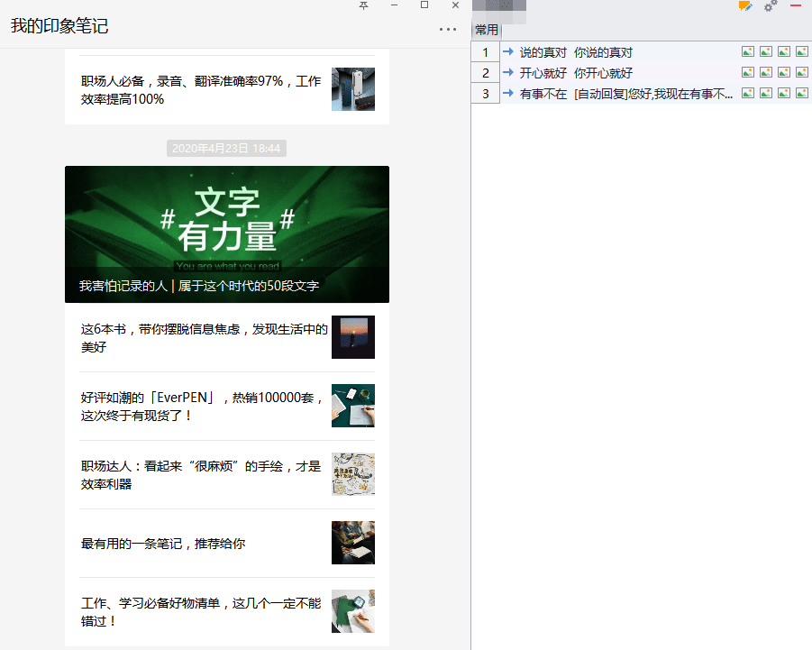The width and height of the screenshot is (812, 650).
Task: Click the recorder device thumbnail beside 职场人必备
Action: pos(353,89)
